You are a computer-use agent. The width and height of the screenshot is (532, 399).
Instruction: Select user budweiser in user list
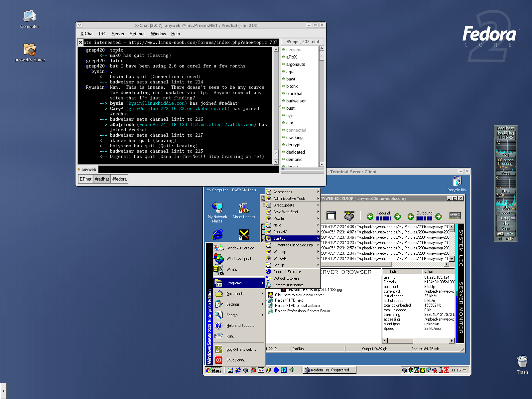(296, 101)
